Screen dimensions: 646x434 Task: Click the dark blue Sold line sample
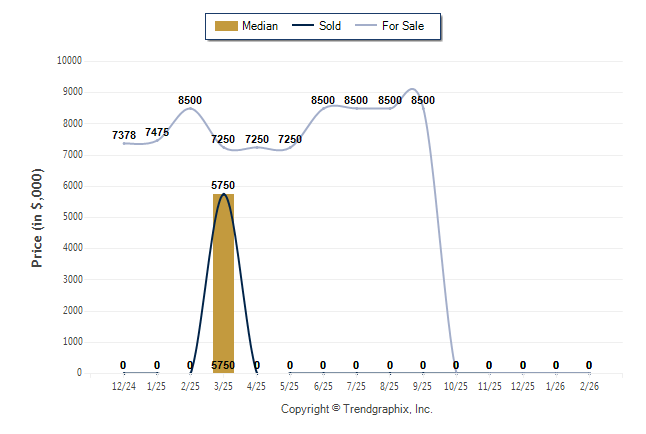coord(304,26)
